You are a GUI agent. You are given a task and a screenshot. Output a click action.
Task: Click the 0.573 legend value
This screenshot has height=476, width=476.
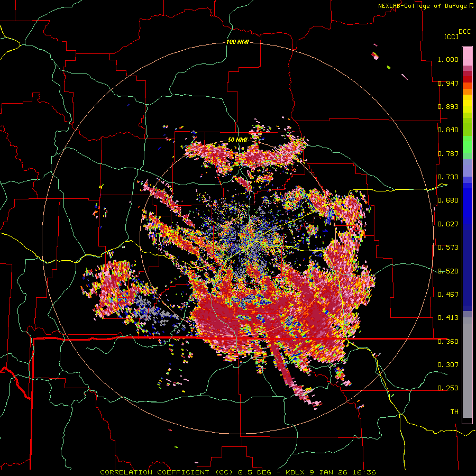[448, 248]
